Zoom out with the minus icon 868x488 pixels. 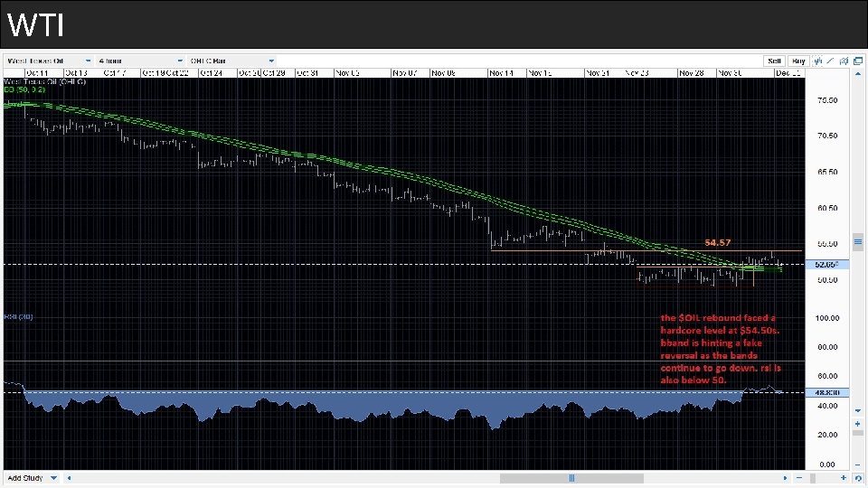coord(799,478)
